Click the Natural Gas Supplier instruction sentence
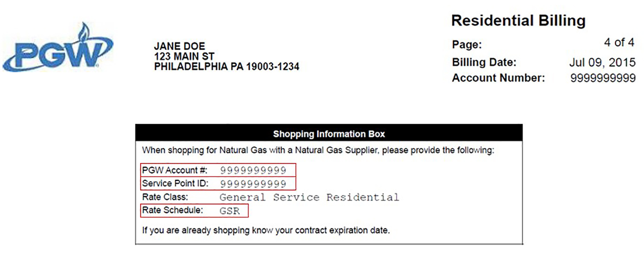The image size is (644, 263). point(318,150)
